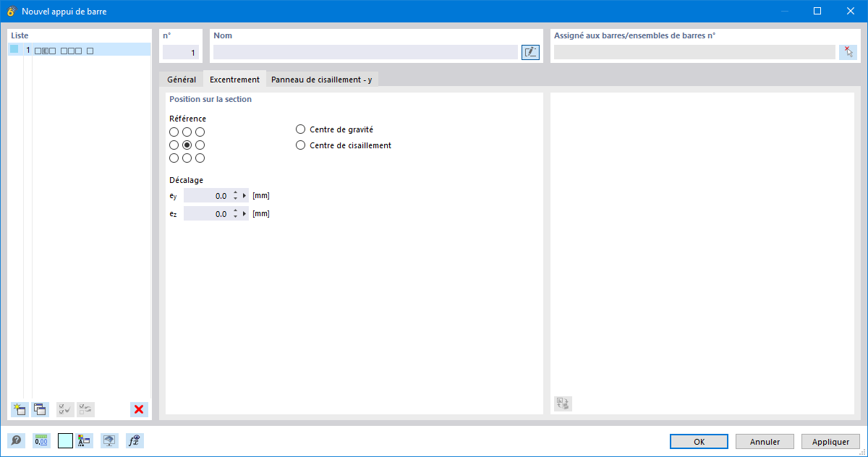Click the Appliquer button

(830, 441)
